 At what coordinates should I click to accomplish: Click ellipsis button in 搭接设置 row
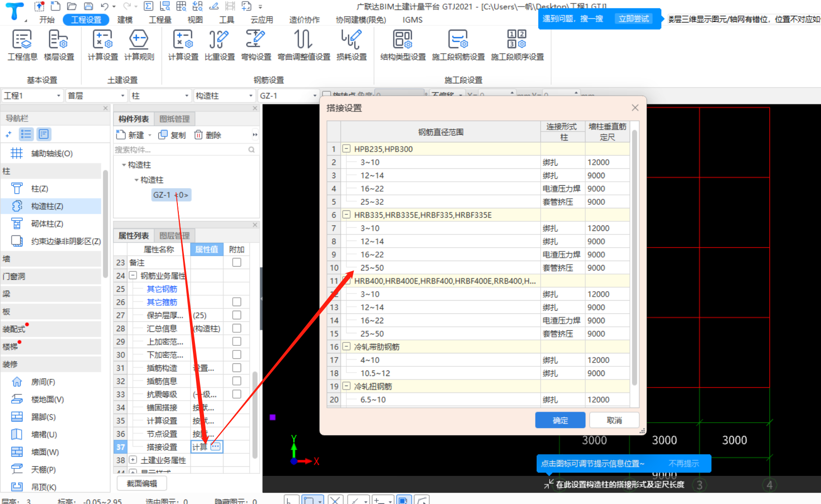coord(216,446)
